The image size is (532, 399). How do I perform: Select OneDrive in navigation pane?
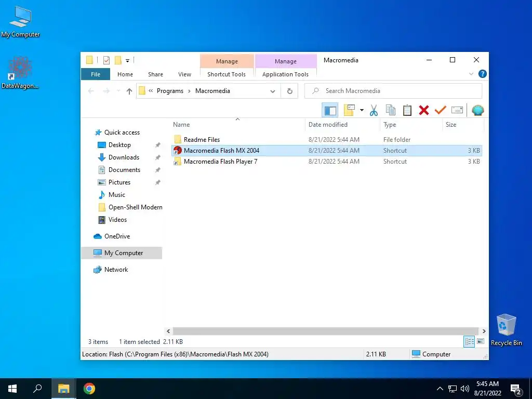(x=117, y=236)
